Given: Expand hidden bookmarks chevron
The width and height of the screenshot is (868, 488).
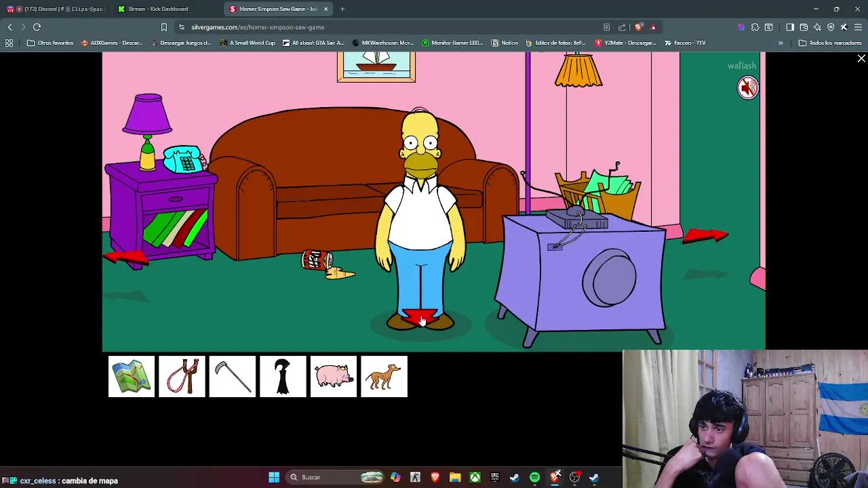Looking at the screenshot, I should click(x=781, y=43).
